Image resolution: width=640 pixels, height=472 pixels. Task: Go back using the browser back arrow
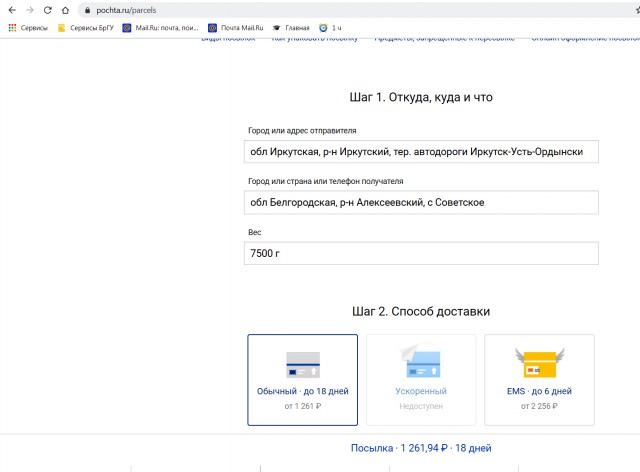click(12, 10)
